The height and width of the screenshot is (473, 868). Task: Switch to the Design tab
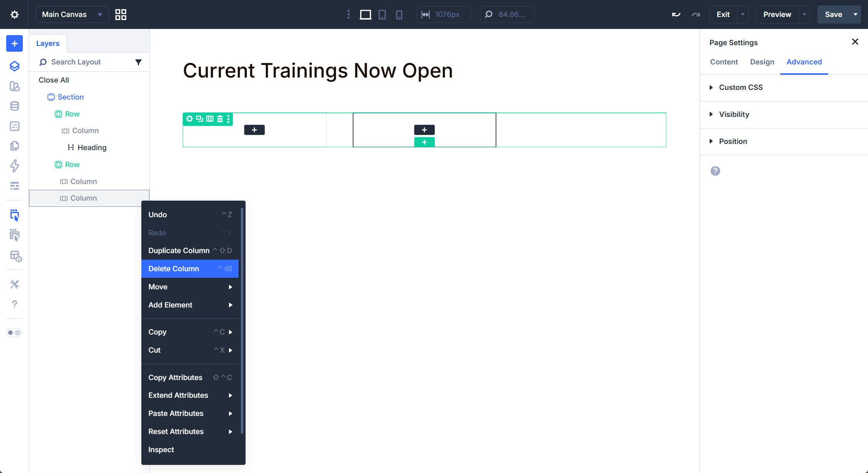tap(762, 62)
